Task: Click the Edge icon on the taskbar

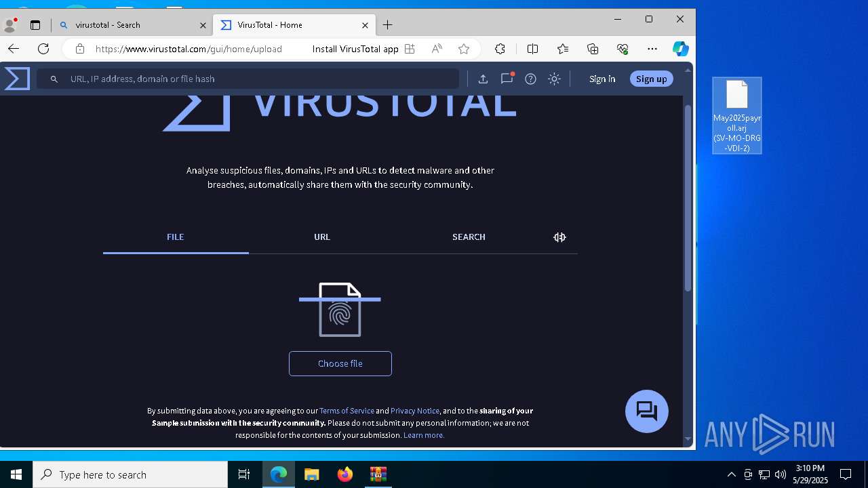Action: click(279, 474)
